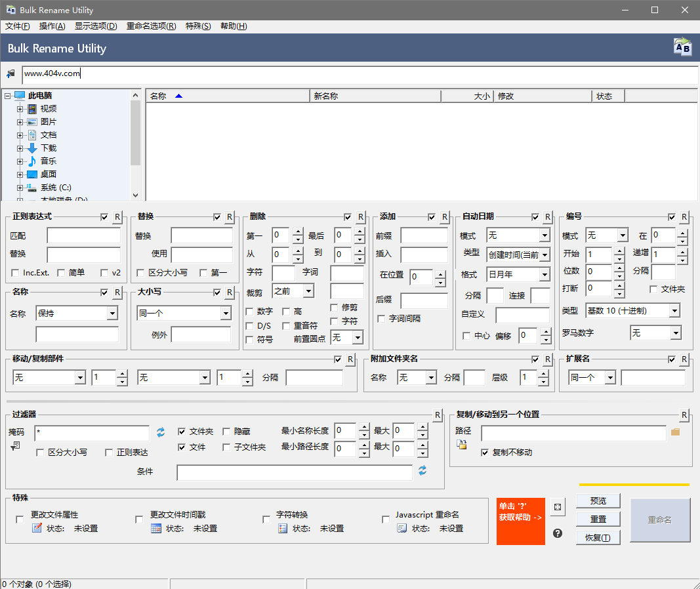
Task: Open the 类型 dropdown showing 基数 10 (十进制)
Action: pyautogui.click(x=674, y=311)
